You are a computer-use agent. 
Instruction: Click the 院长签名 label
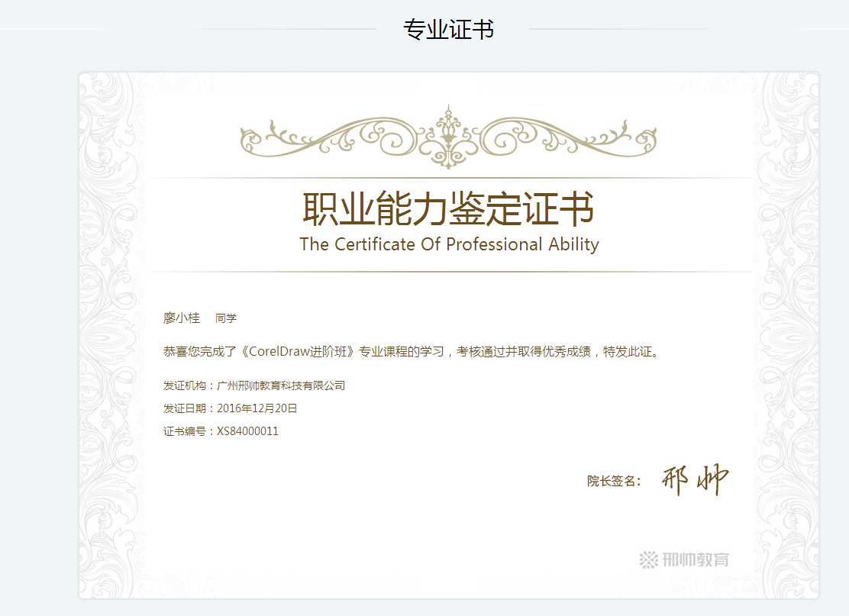click(x=613, y=481)
